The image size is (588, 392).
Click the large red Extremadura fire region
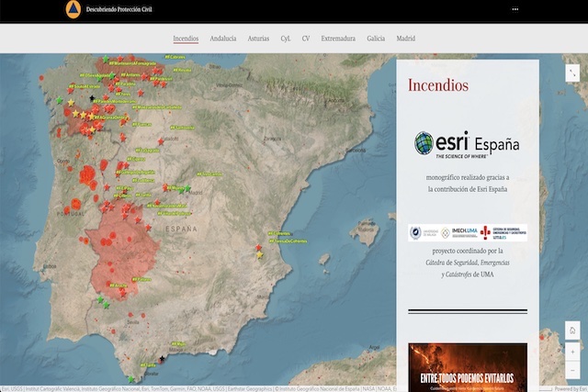click(108, 252)
